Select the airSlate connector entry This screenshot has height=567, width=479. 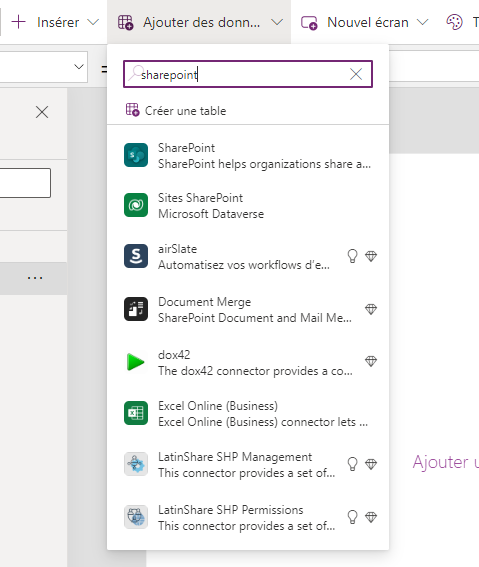(248, 257)
